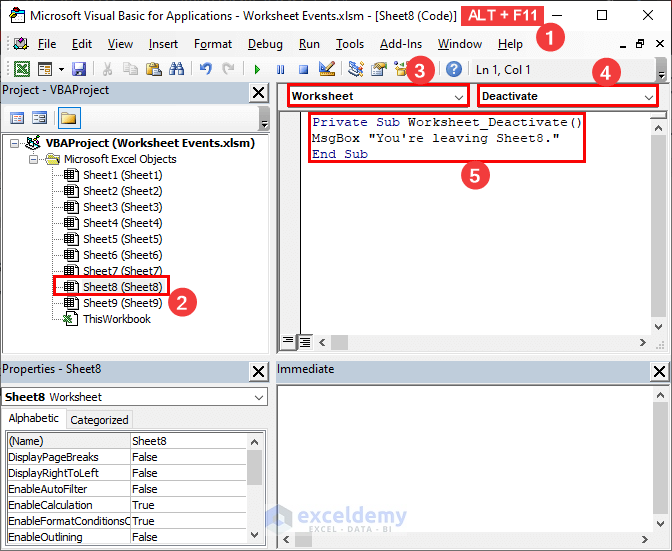Image resolution: width=672 pixels, height=551 pixels.
Task: Switch to Full Module View button in code pane
Action: (x=305, y=342)
